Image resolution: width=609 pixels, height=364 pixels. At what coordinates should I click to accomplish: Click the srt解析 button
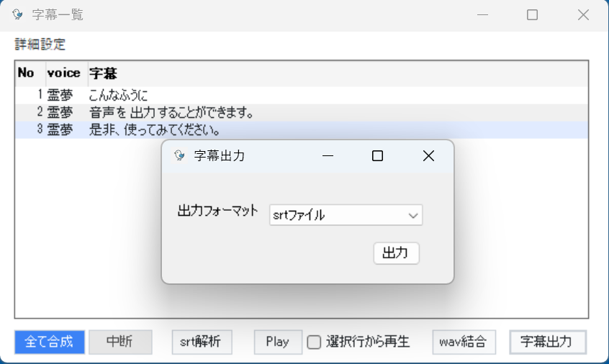coord(202,342)
